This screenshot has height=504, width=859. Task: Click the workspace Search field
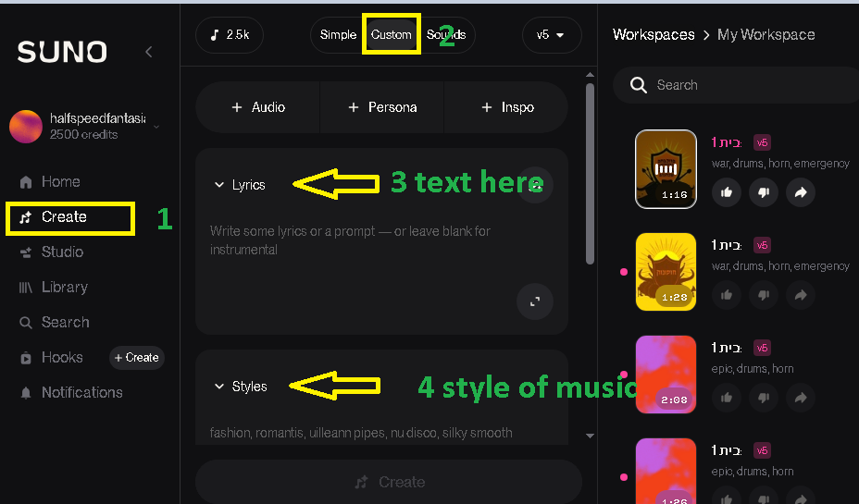(736, 85)
